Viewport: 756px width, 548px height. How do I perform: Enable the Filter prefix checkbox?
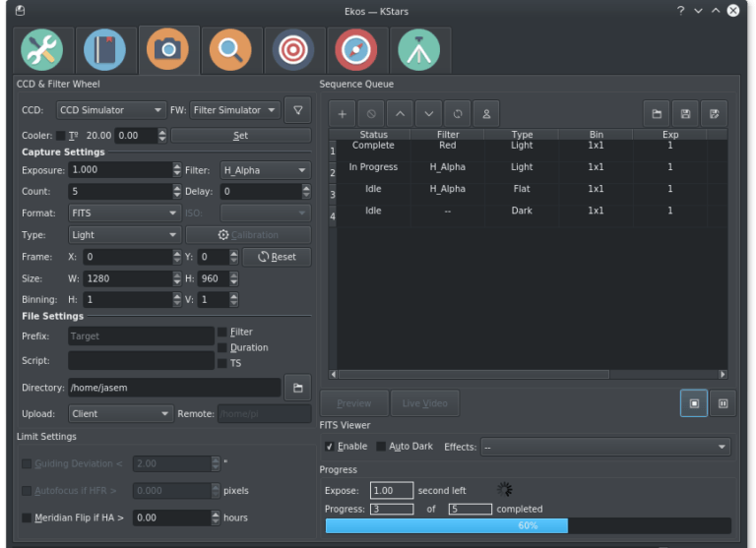click(222, 333)
